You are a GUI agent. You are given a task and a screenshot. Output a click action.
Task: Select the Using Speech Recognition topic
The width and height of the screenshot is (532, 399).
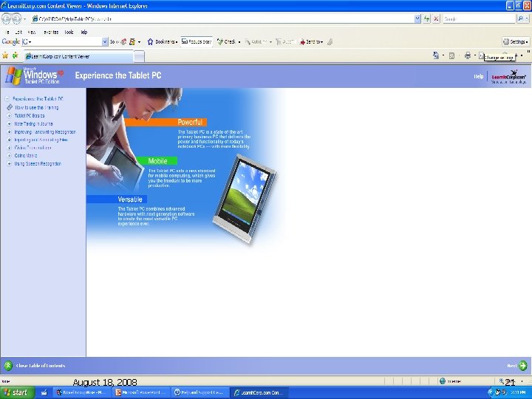(x=38, y=163)
